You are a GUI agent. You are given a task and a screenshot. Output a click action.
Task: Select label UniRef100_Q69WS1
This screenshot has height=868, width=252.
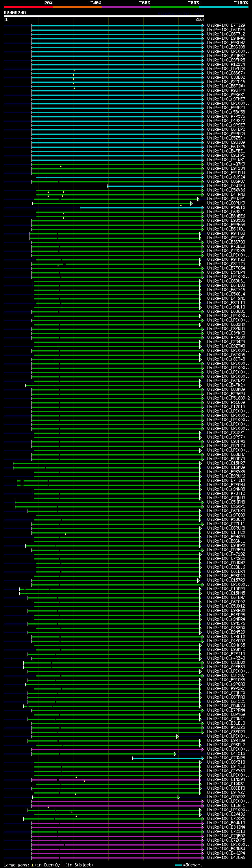point(226,281)
